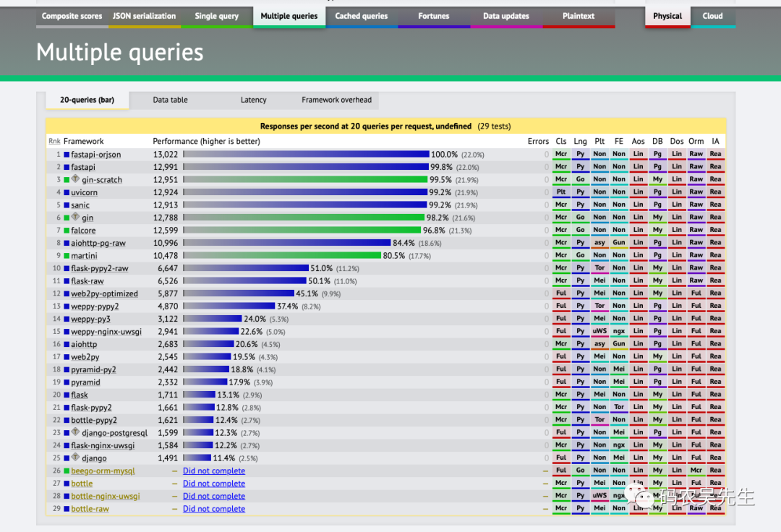
Task: Open the Single query tab
Action: [x=217, y=17]
